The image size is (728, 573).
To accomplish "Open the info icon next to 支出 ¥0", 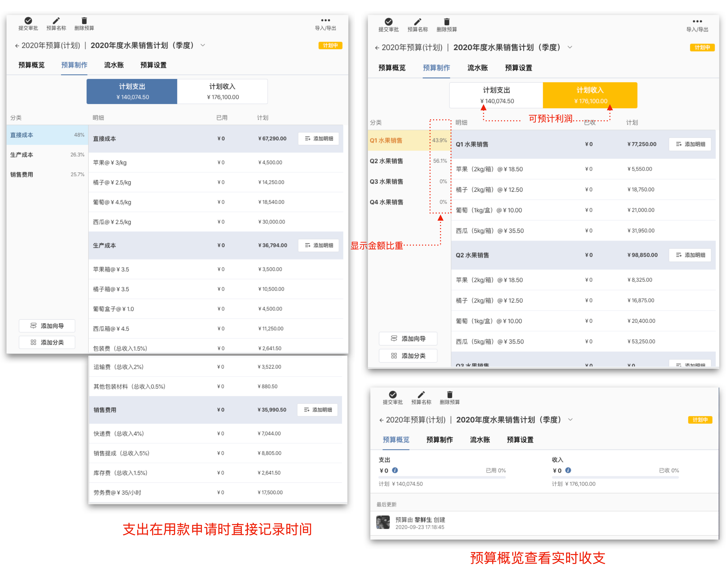I will tap(395, 470).
